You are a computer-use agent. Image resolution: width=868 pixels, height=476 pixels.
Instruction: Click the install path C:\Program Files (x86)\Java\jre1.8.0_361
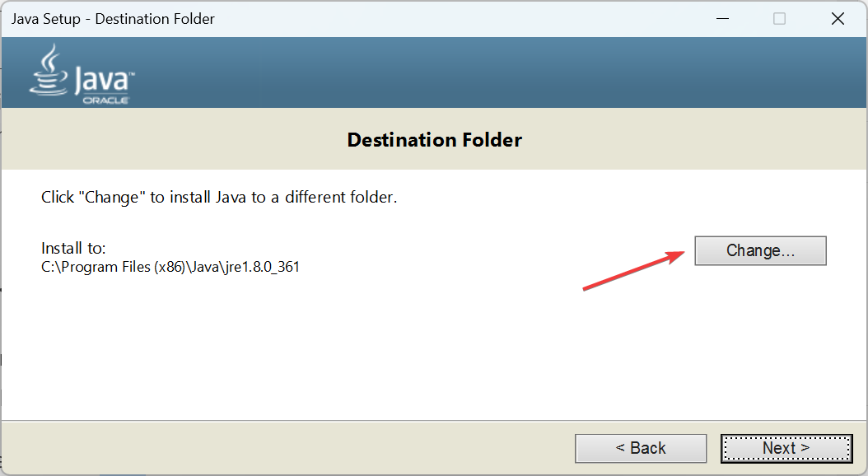(x=170, y=267)
